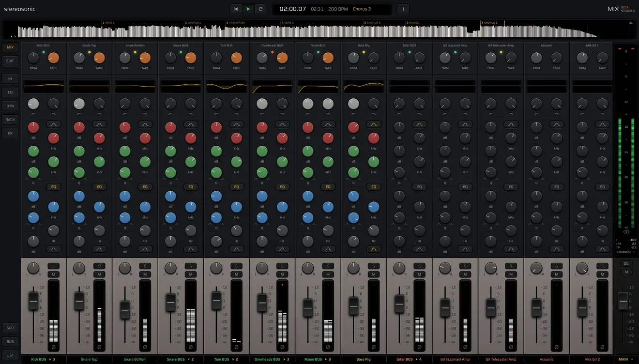Image resolution: width=639 pixels, height=364 pixels.
Task: Open the info panel with the i button
Action: coord(403,9)
